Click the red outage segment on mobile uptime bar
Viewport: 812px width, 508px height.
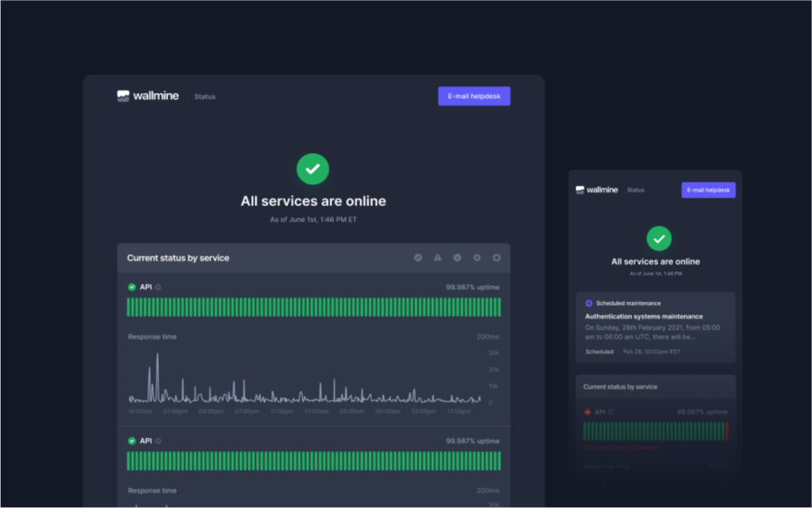(727, 431)
